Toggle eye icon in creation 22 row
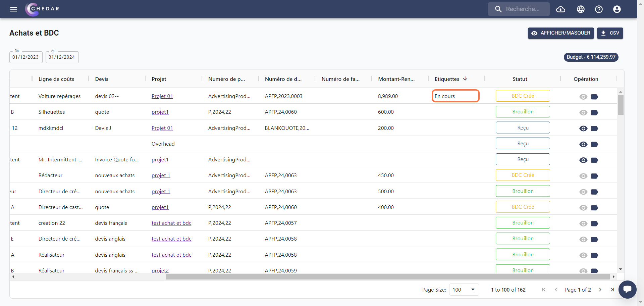 pos(583,223)
